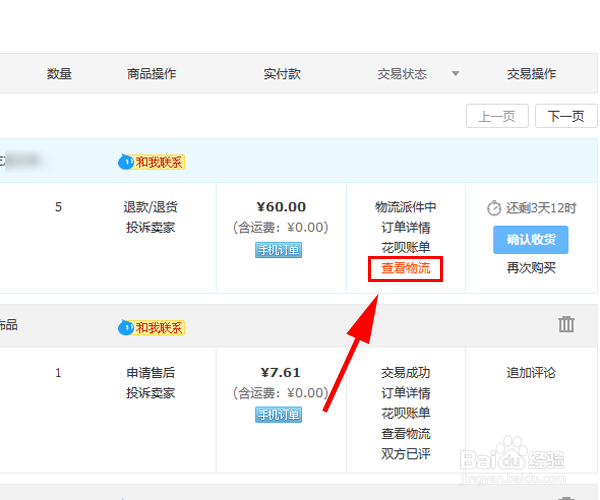
Task: Click the 交易操作 column header
Action: click(x=532, y=74)
